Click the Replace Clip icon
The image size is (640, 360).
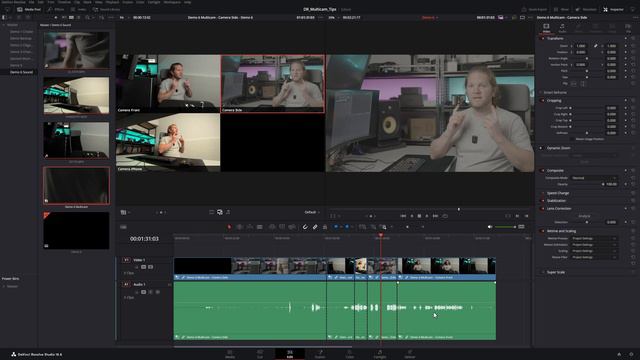[x=292, y=227]
